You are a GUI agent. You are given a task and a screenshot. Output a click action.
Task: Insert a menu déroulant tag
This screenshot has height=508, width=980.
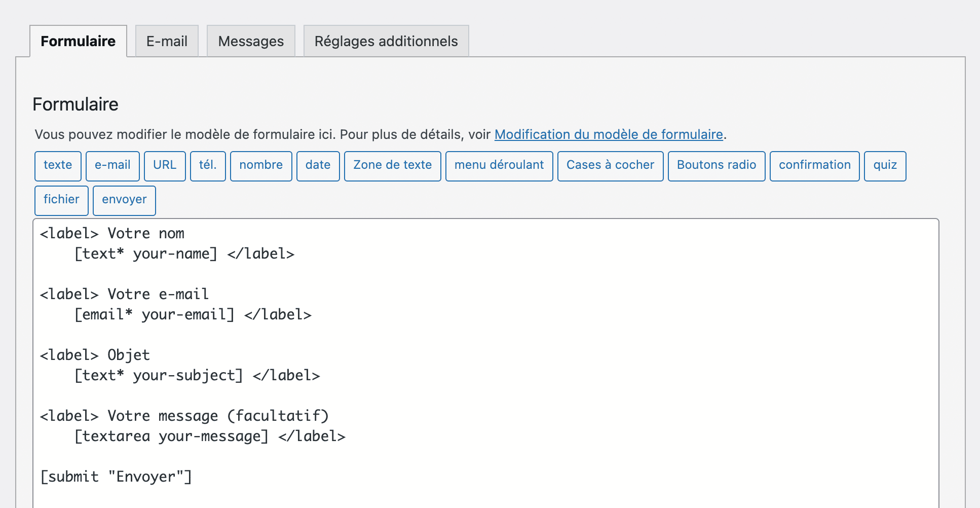[499, 166]
